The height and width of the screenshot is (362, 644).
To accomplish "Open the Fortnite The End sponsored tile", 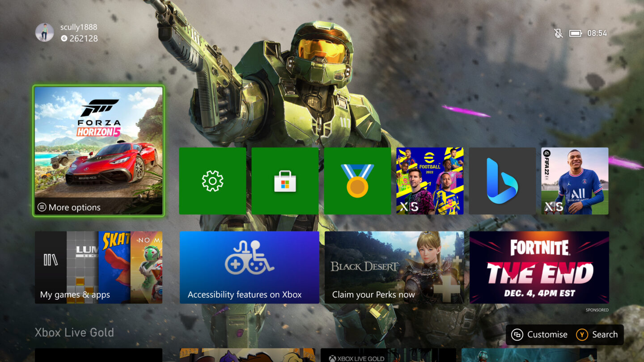I will pyautogui.click(x=539, y=267).
